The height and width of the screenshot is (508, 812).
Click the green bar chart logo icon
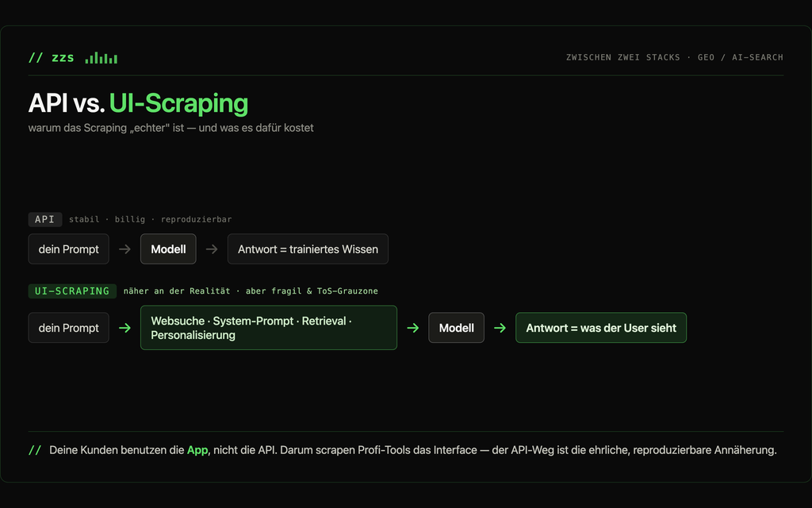pos(101,57)
